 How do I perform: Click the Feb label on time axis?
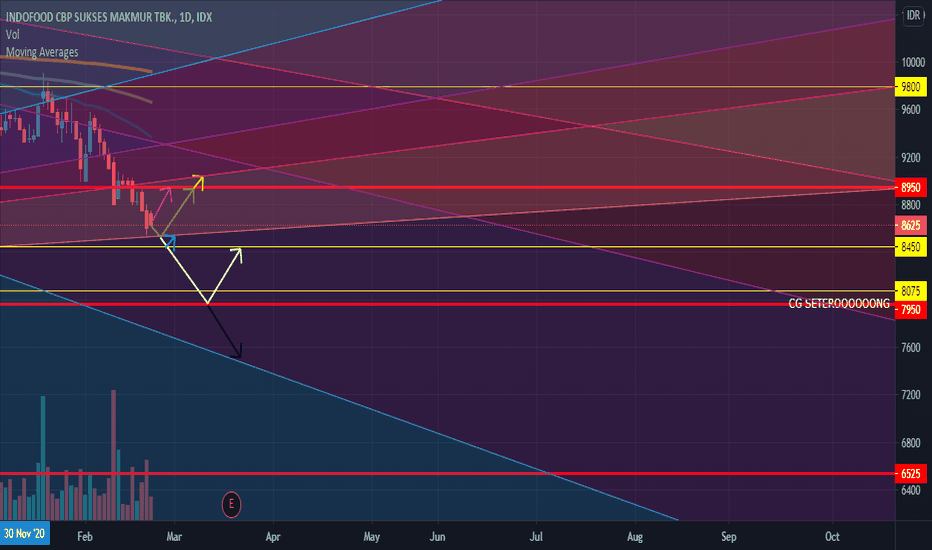(85, 536)
